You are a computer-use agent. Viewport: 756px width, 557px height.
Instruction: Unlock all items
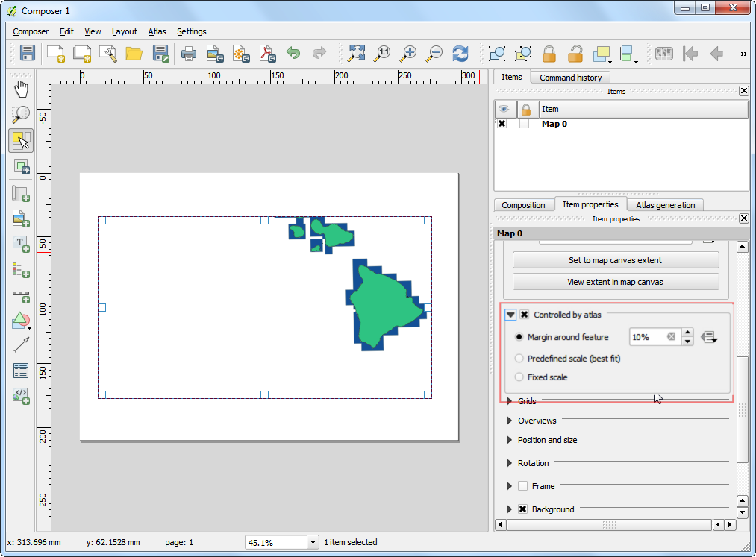tap(575, 53)
